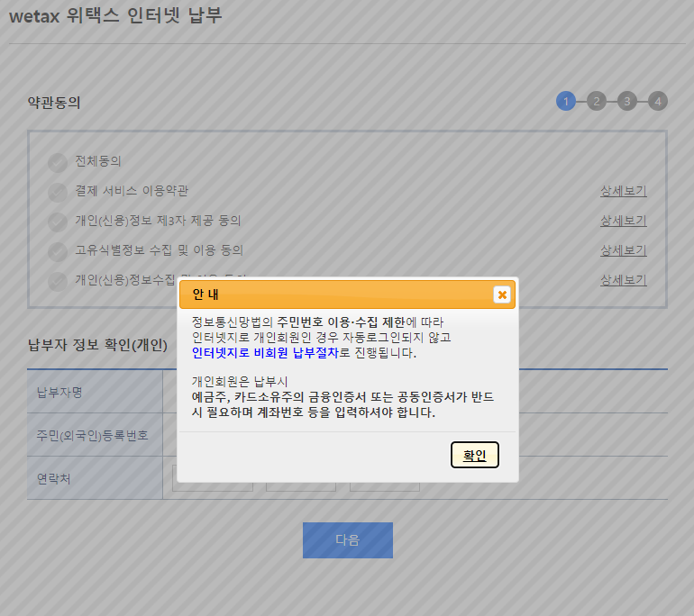Viewport: 694px width, 616px height.
Task: Click the 주민(외국인)등록번호 label cell
Action: pyautogui.click(x=95, y=435)
